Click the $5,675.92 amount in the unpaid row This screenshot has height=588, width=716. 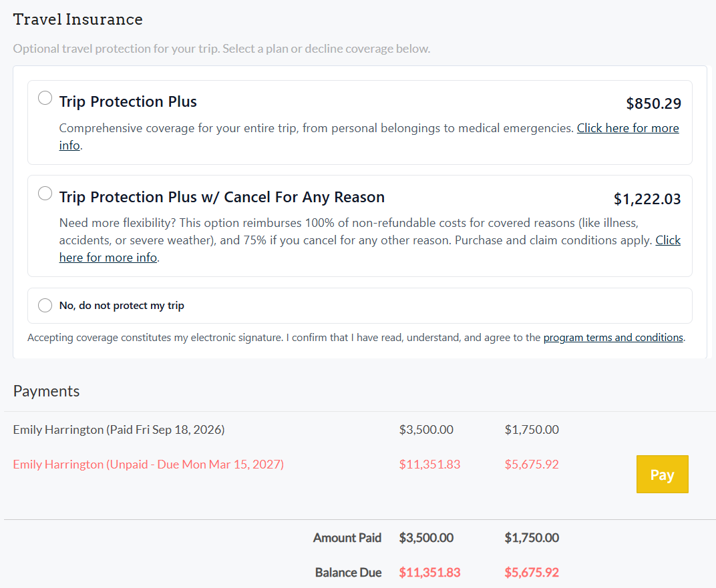532,465
